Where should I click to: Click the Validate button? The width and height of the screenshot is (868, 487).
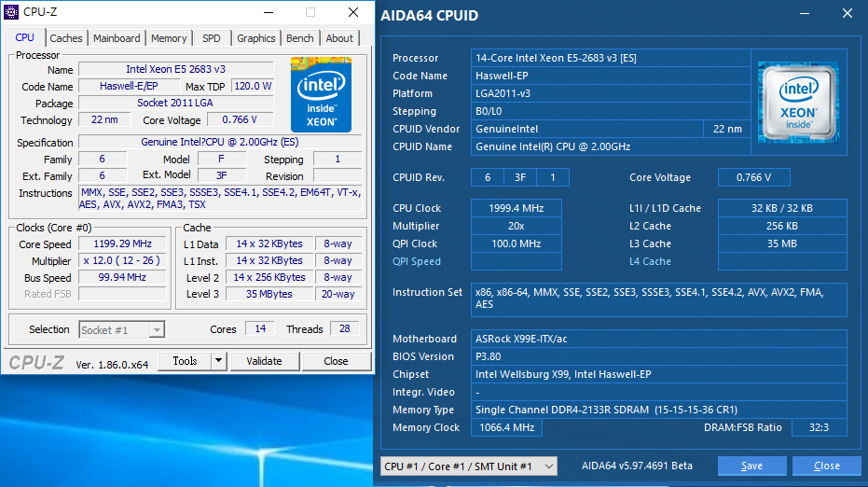point(264,361)
